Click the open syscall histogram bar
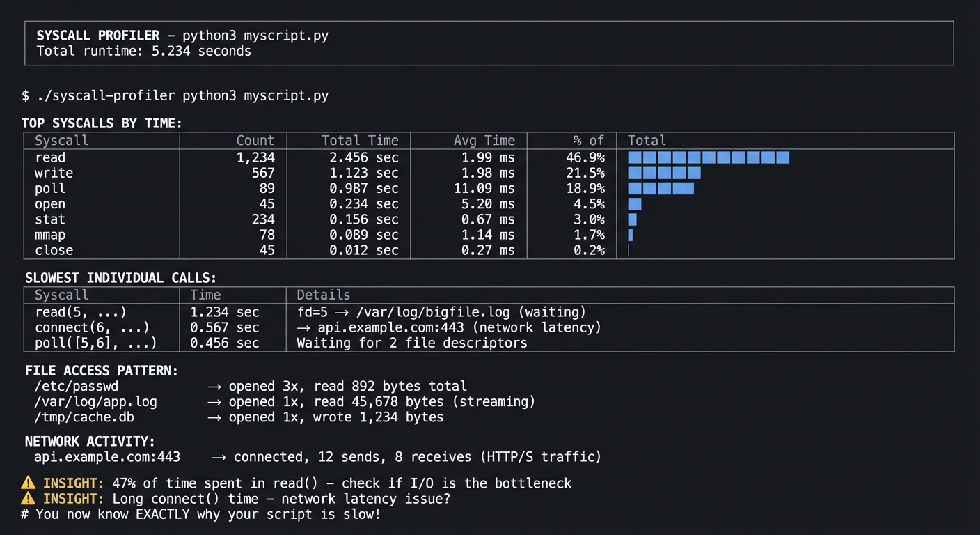980x535 pixels. 633,203
